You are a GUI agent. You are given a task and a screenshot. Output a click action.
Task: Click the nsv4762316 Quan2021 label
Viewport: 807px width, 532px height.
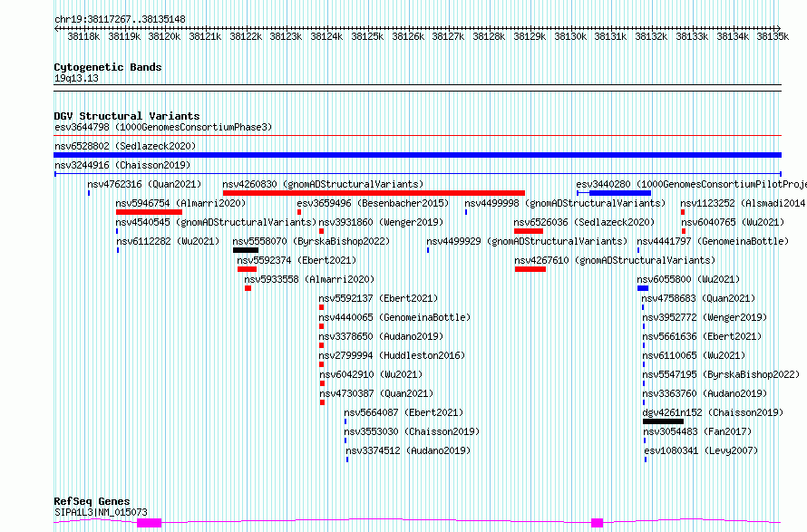coord(144,184)
